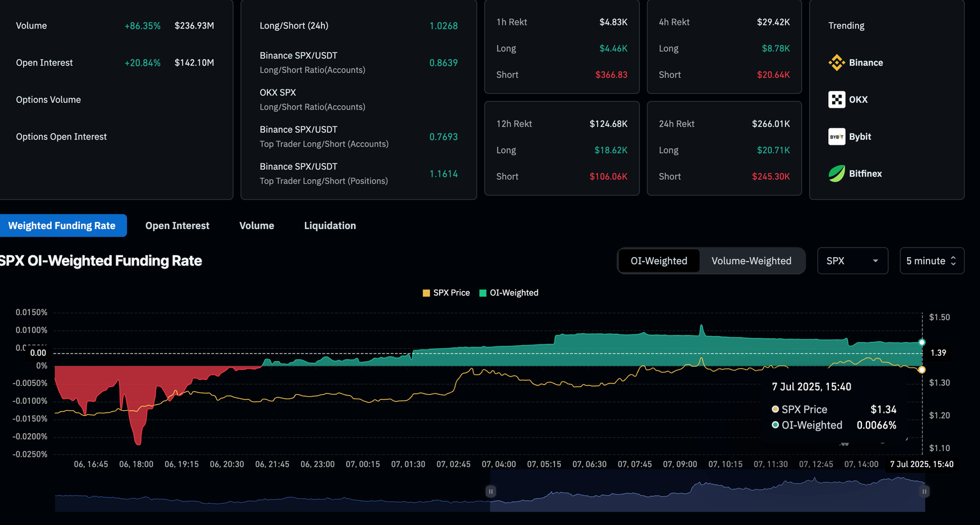Click the OKX SPX Long/Short Ratio entry
Image resolution: width=980 pixels, height=525 pixels.
click(313, 100)
